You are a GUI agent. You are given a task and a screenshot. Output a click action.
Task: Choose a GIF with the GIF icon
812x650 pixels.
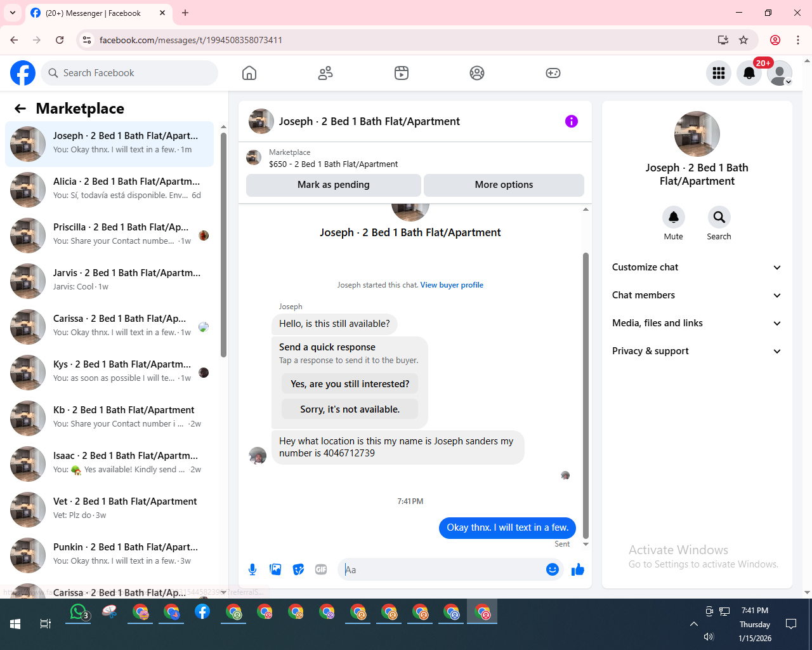321,569
